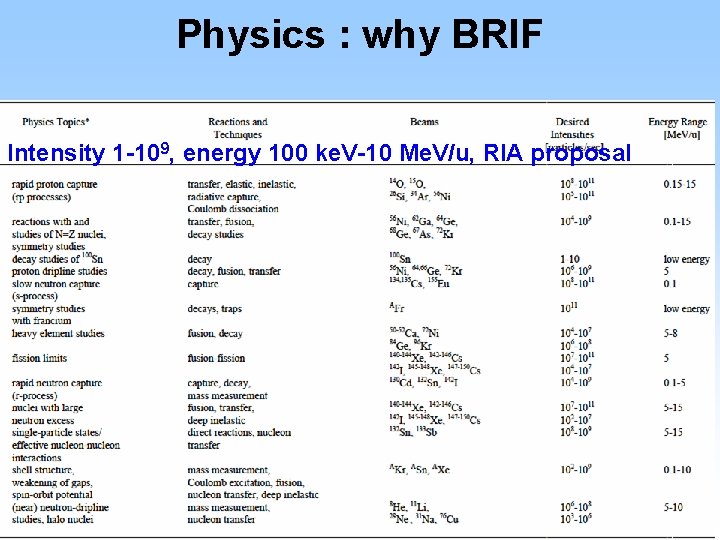
Task: Click "weakening of gaps," line
Action: (x=52, y=483)
